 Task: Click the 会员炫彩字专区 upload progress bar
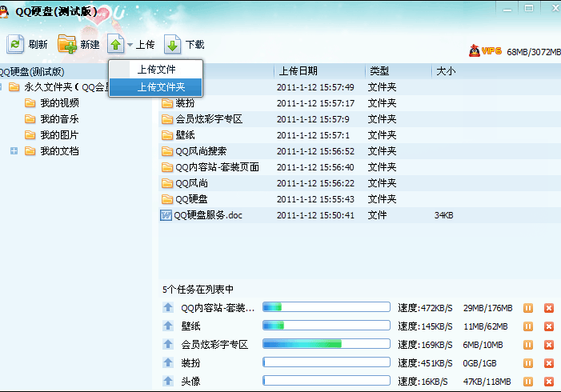pos(327,344)
